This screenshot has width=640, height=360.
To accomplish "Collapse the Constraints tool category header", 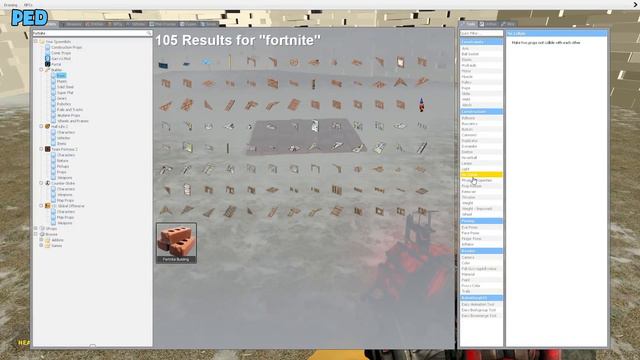I will 481,42.
